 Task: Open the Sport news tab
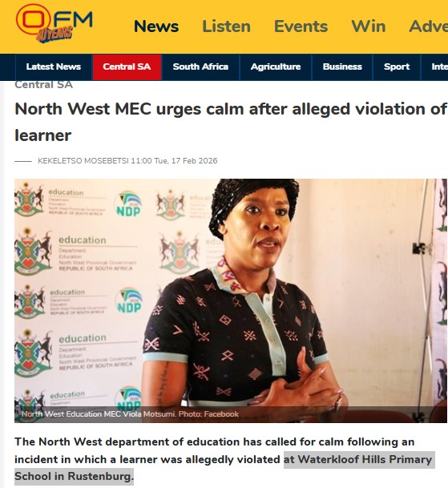point(397,67)
